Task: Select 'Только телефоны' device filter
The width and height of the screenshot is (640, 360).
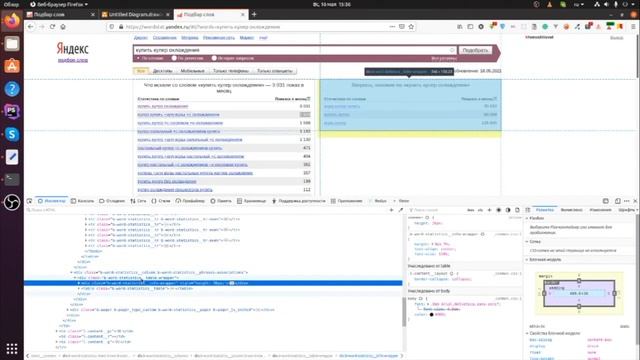Action: pyautogui.click(x=231, y=71)
